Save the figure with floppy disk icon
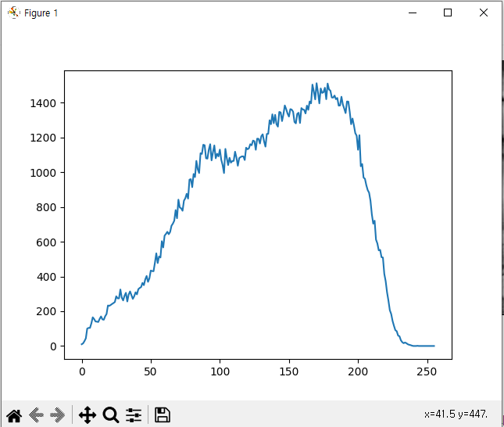Screen dimensions: 504x427 point(163,414)
